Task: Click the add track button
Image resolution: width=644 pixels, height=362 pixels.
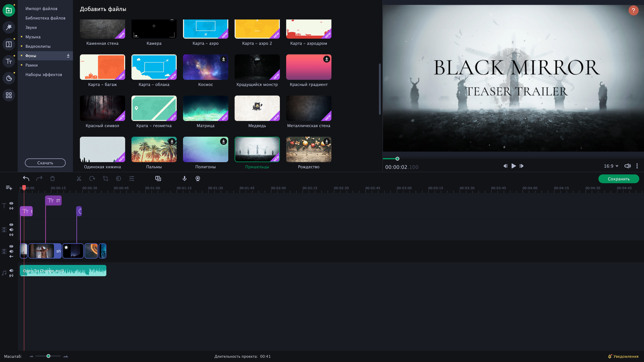Action: (9, 188)
